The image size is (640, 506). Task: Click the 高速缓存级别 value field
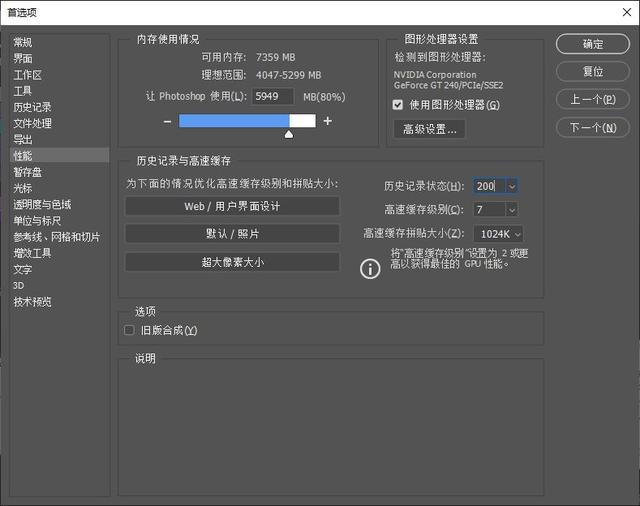(489, 210)
